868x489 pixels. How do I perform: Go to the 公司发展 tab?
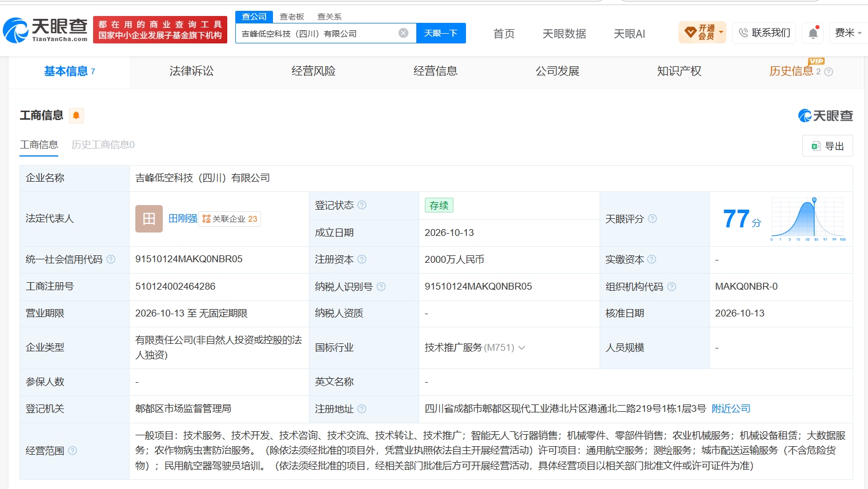click(x=557, y=71)
